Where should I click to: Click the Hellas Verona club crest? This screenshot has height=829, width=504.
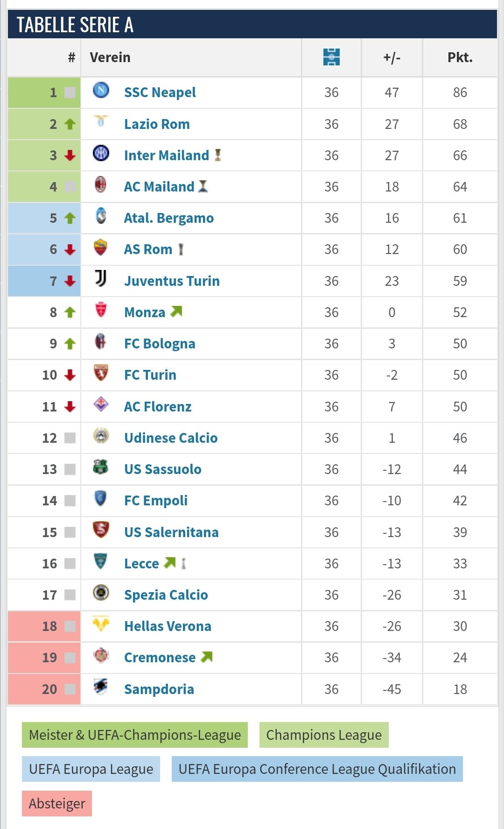pyautogui.click(x=101, y=624)
